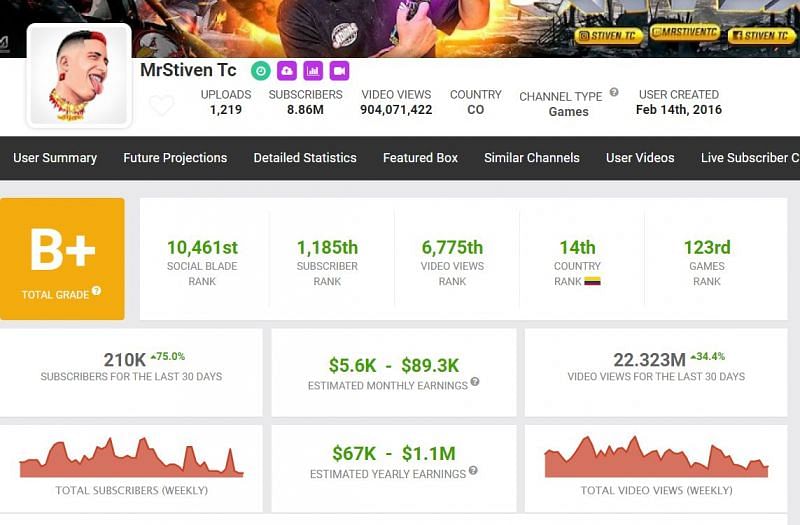Open the Live Subscriber Count tab
Viewport: 800px width, 525px height.
[x=749, y=158]
